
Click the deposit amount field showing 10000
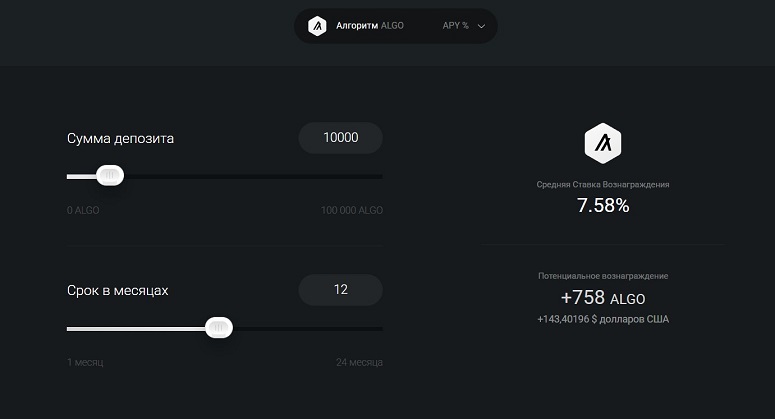click(x=341, y=138)
